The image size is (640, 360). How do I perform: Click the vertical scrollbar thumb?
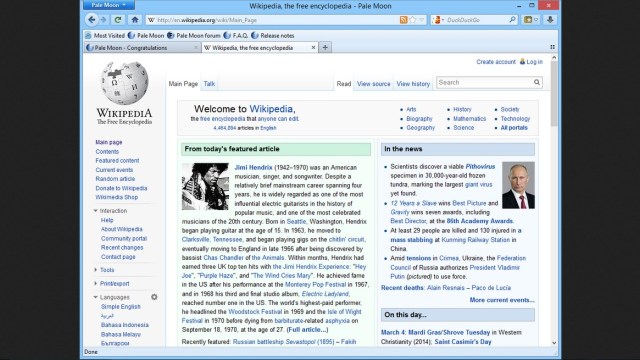[554, 94]
